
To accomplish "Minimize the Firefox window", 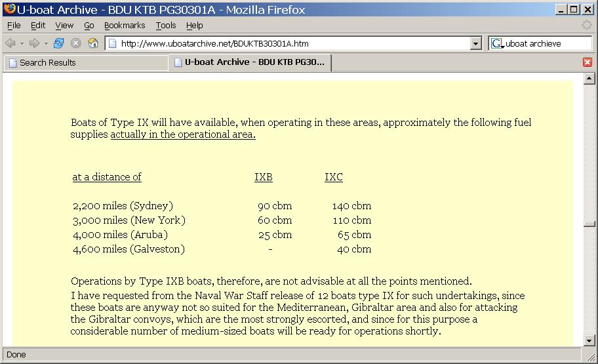I will (560, 9).
